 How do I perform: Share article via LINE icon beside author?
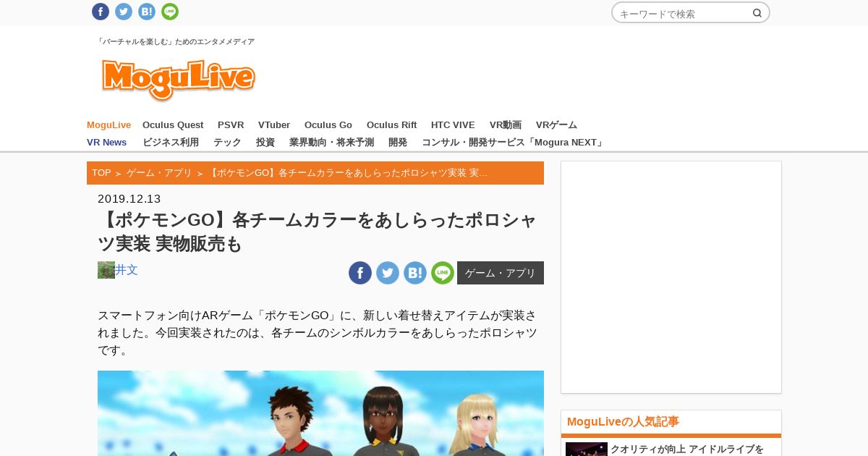pyautogui.click(x=443, y=273)
